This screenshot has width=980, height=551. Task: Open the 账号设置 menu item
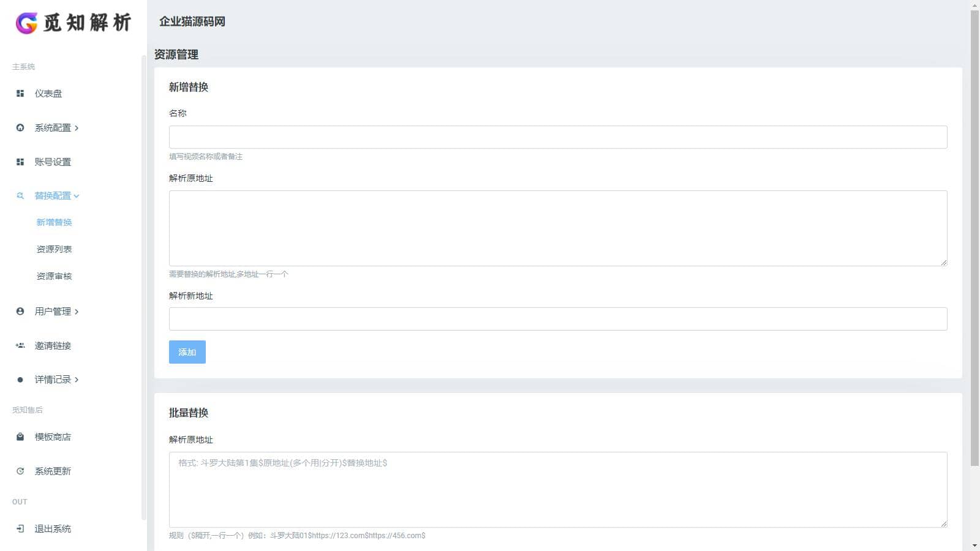coord(53,162)
